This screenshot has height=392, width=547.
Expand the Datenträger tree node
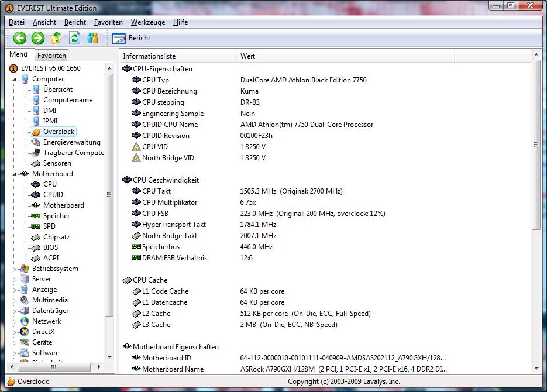pos(14,311)
